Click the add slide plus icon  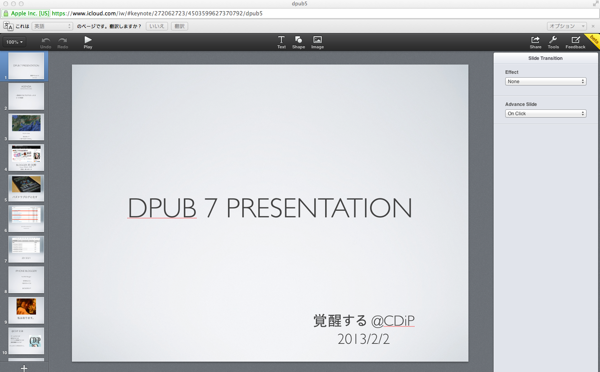click(x=24, y=368)
